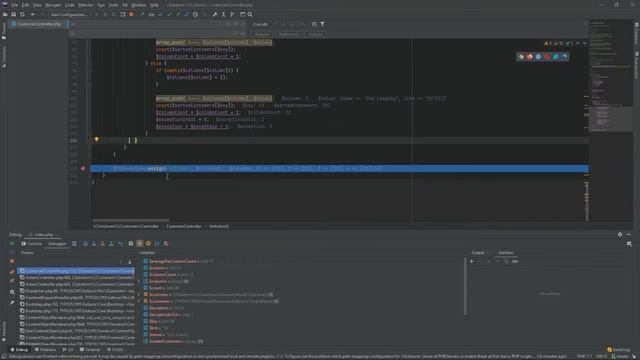Open the Window menu
The height and width of the screenshot is (360, 640).
tap(139, 5)
